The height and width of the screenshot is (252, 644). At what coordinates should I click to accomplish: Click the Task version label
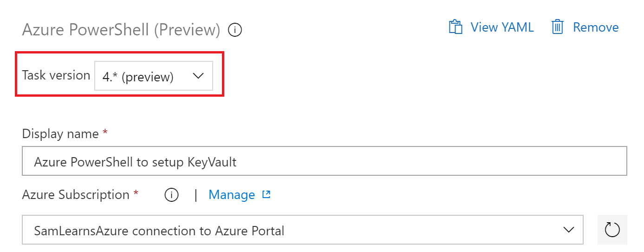56,75
